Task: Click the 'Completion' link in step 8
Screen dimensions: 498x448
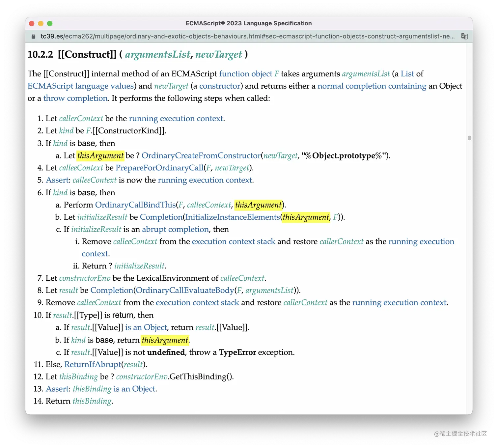Action: point(112,290)
